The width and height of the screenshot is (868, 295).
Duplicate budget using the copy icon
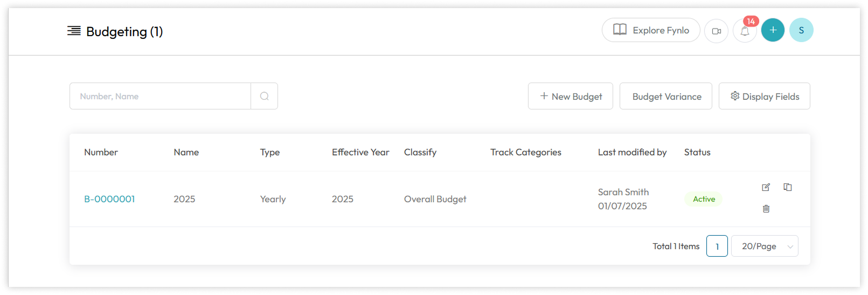pyautogui.click(x=787, y=187)
